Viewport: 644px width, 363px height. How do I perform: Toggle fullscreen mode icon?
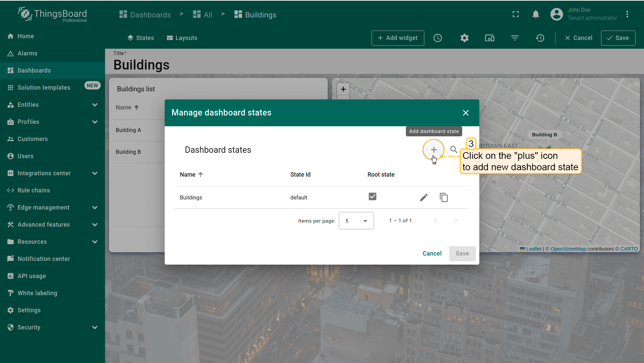(516, 14)
